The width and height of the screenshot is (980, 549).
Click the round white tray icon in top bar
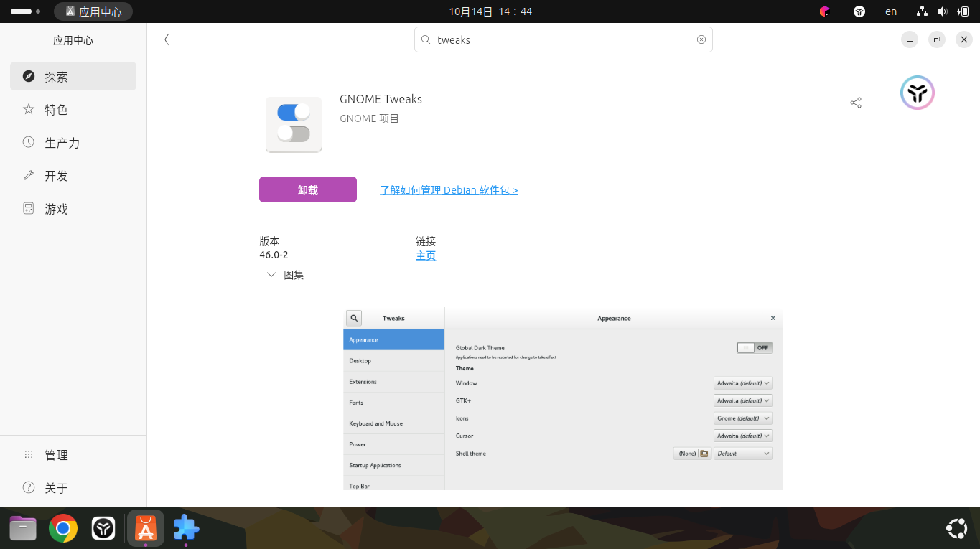tap(859, 11)
